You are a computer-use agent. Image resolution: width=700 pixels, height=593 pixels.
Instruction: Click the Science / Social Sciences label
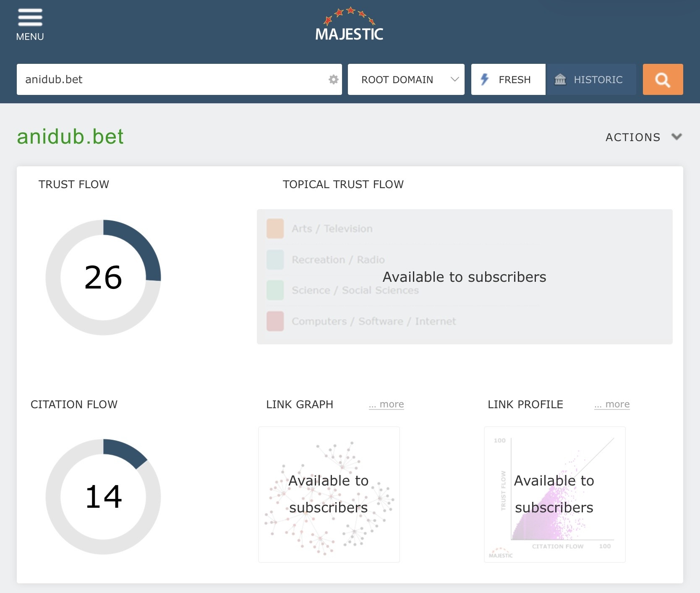pyautogui.click(x=355, y=290)
